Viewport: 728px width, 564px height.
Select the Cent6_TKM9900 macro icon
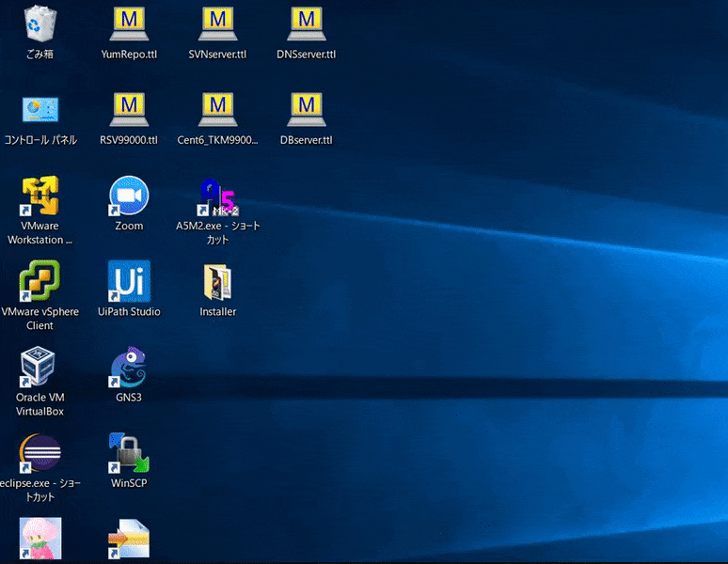pos(218,109)
